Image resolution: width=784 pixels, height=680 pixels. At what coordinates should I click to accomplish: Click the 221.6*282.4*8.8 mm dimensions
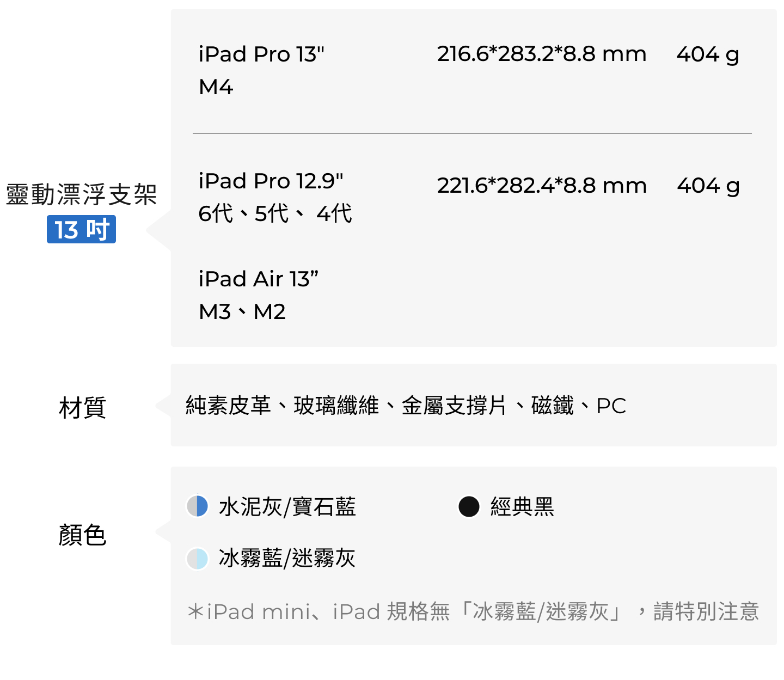(542, 186)
